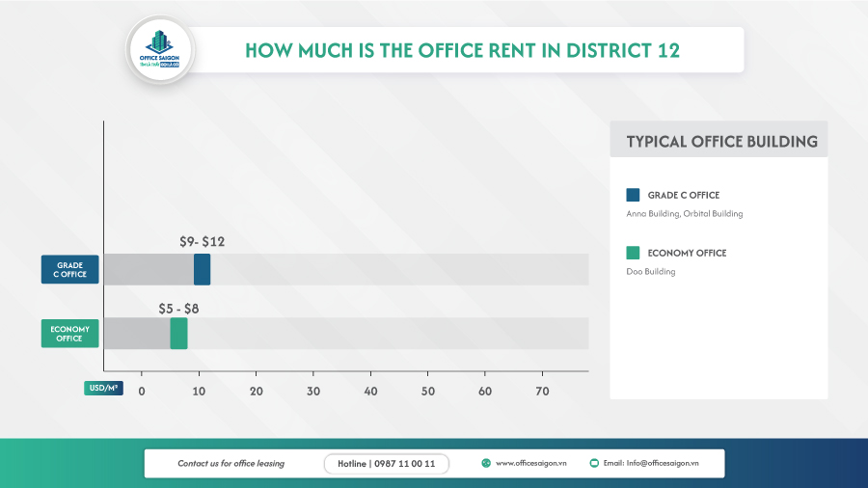868x488 pixels.
Task: Click the blue $9-$12 bar segment
Action: pyautogui.click(x=202, y=270)
